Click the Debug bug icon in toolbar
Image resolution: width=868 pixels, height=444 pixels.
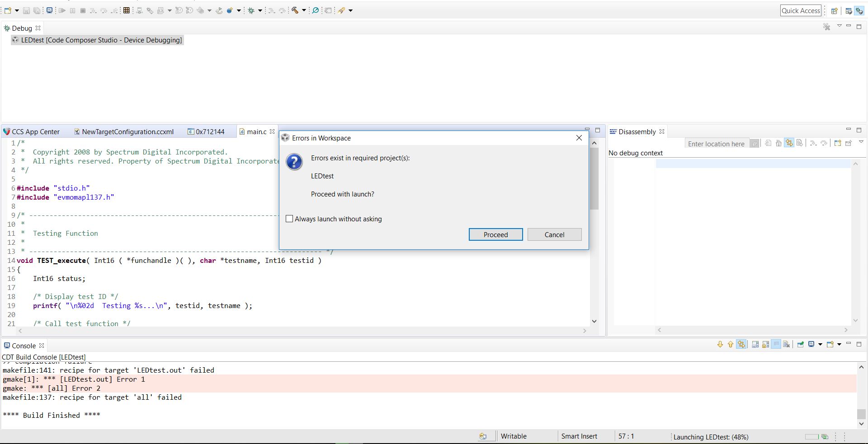(x=251, y=10)
